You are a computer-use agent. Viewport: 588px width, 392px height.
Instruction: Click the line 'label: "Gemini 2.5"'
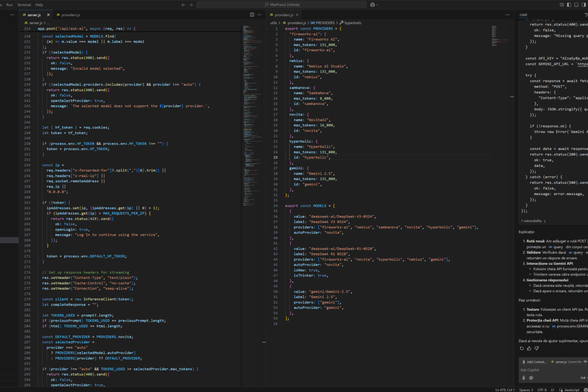(317, 296)
